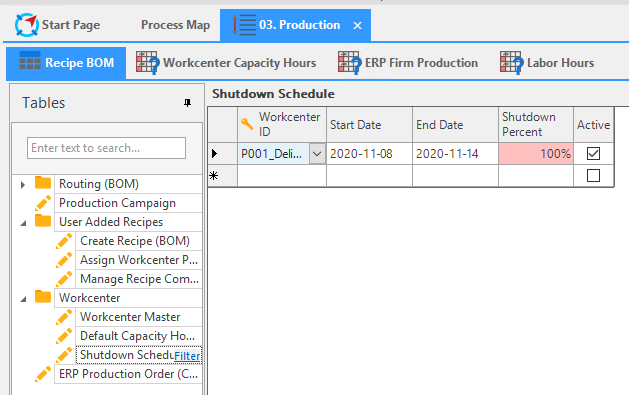Viewport: 629px width, 395px height.
Task: Click the Workcenter folder icon
Action: pos(43,297)
